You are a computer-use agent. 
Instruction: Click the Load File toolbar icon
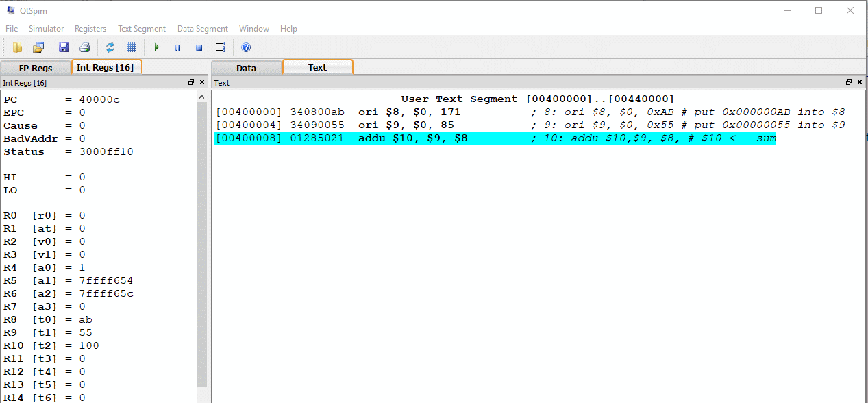(18, 47)
